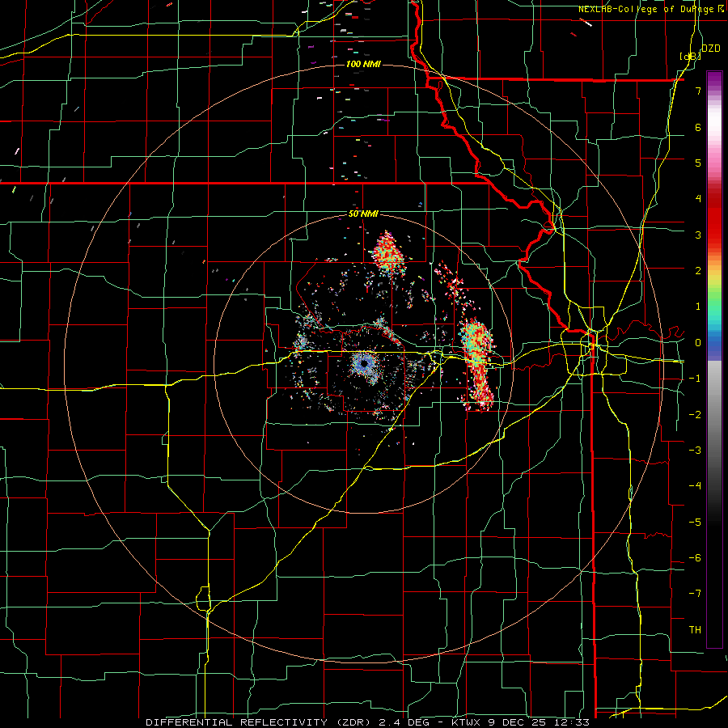This screenshot has width=728, height=728.
Task: Click the -2 value on the scale
Action: pyautogui.click(x=695, y=414)
